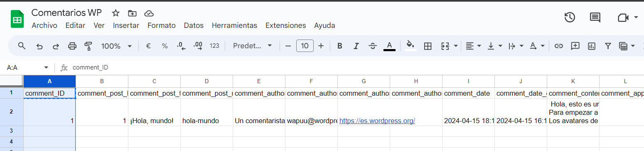This screenshot has height=151, width=644.
Task: Insert a chart
Action: coord(592,46)
